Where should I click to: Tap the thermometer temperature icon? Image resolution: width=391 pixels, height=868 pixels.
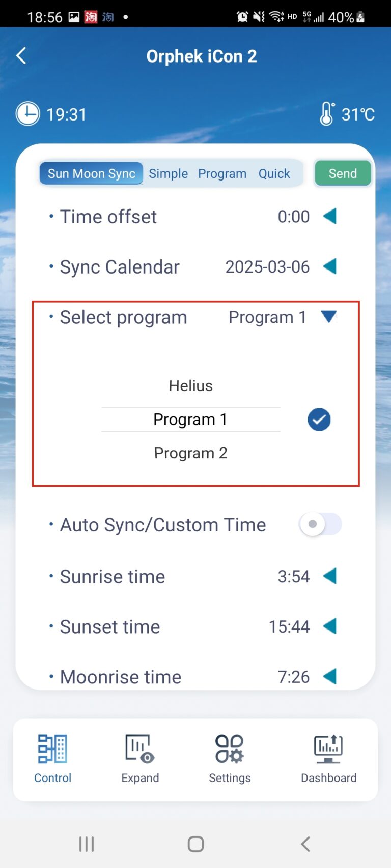[327, 113]
